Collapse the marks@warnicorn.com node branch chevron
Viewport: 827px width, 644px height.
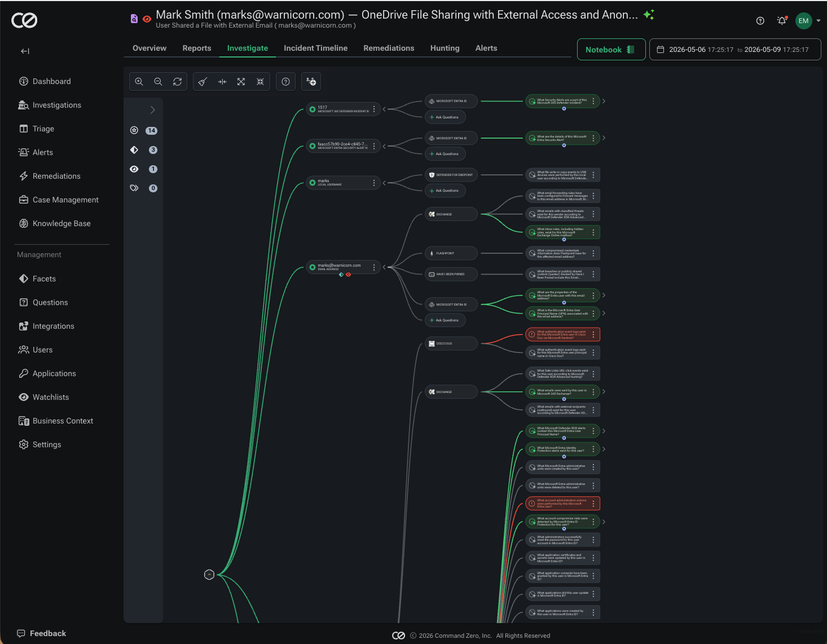point(384,267)
